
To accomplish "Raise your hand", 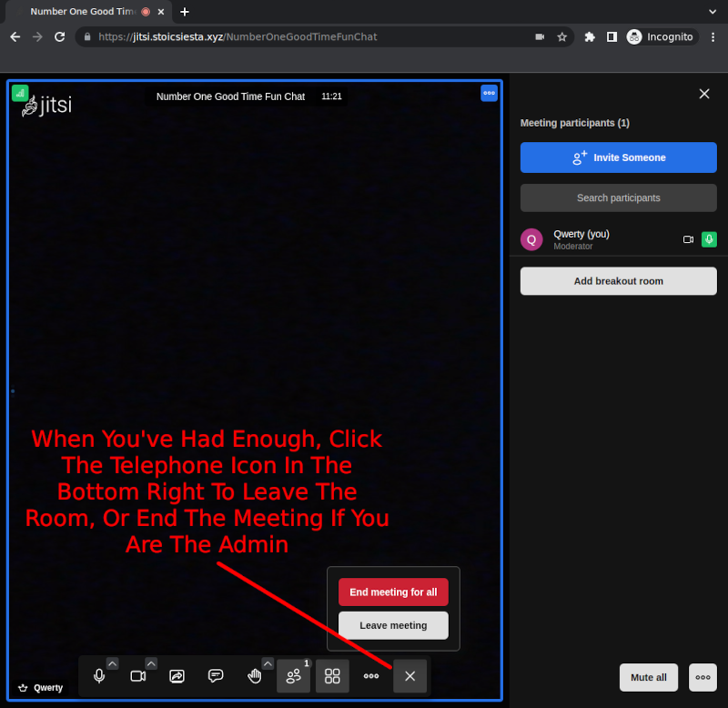I will pos(255,676).
